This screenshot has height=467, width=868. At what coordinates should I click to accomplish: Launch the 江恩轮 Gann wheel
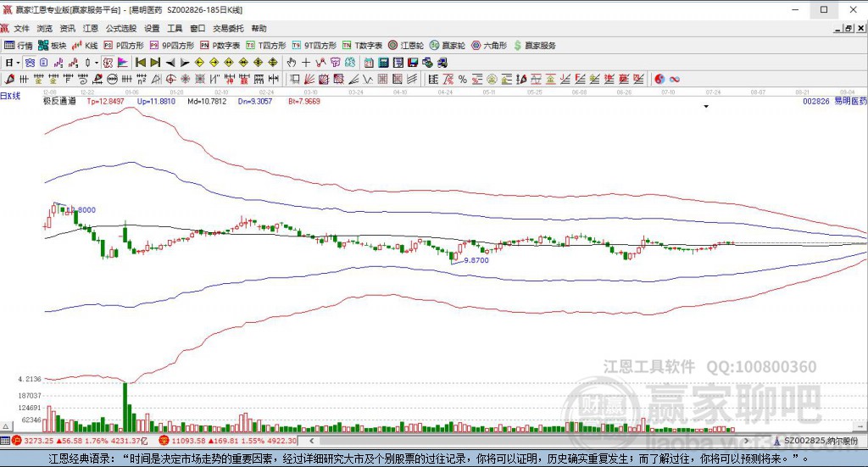406,46
